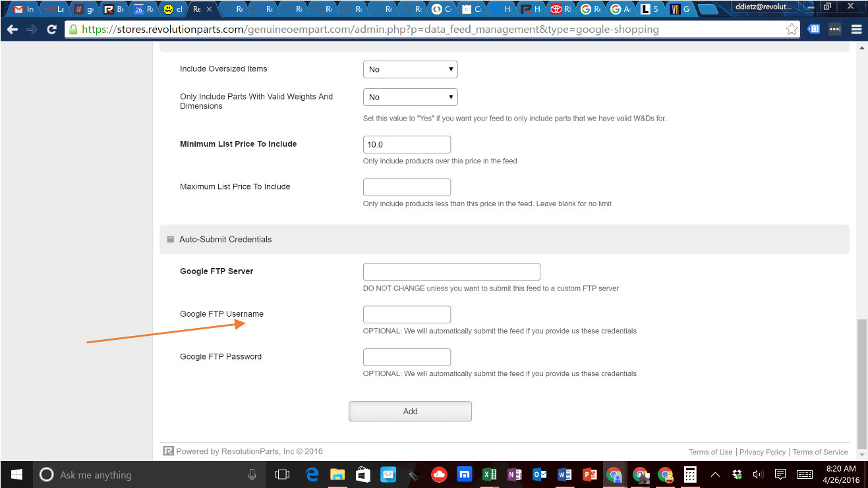This screenshot has width=868, height=488.
Task: Switch to the smiley face tab
Action: 173,9
